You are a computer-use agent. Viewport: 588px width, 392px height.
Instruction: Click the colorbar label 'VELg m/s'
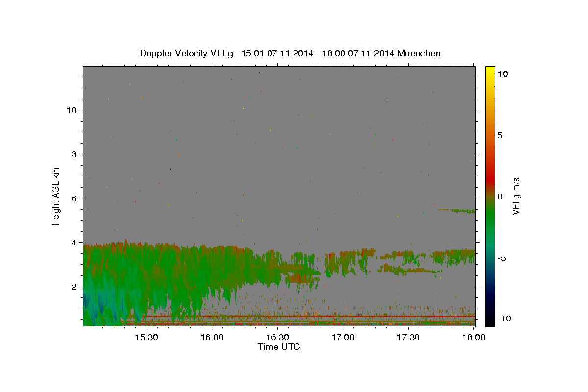516,196
